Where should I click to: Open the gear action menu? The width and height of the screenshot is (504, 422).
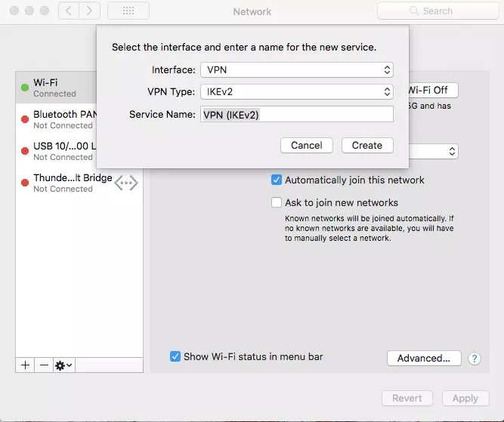coord(64,365)
